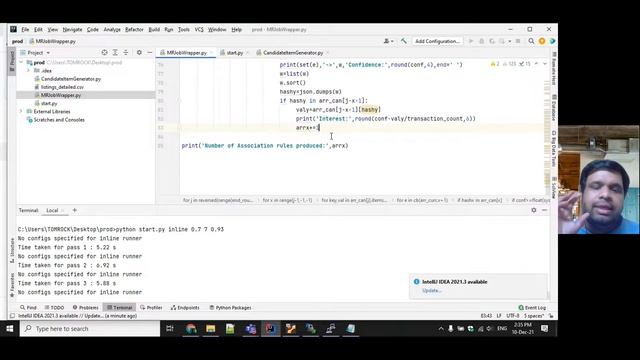640x360 pixels.
Task: Hide the Project tool window
Action: click(150, 53)
